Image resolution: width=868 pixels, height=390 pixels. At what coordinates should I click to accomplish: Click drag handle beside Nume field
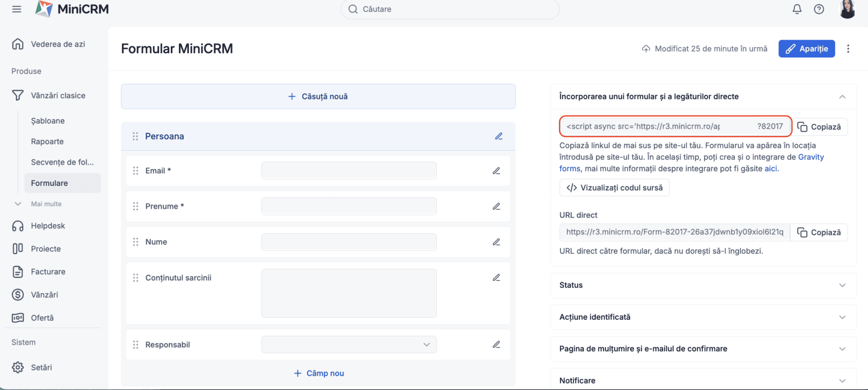pyautogui.click(x=136, y=242)
